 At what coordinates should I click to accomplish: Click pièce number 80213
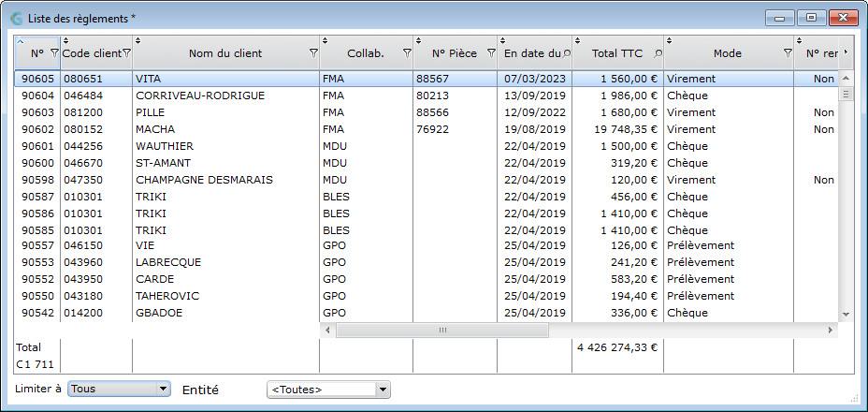coord(432,96)
